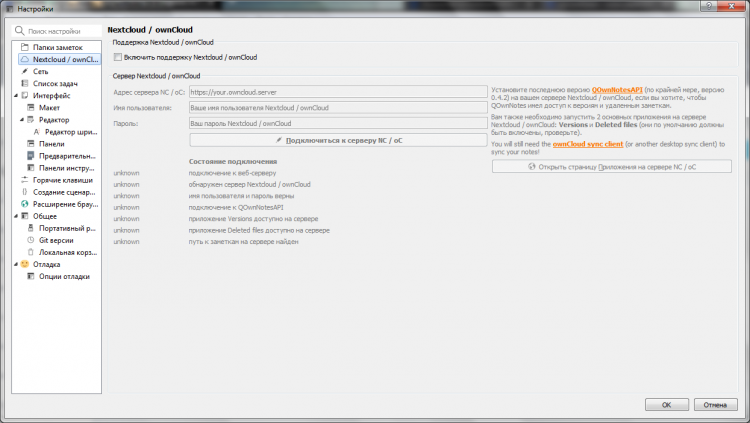Enable Nextcloud / ownCloud support checkbox
This screenshot has width=750, height=423.
pos(118,57)
